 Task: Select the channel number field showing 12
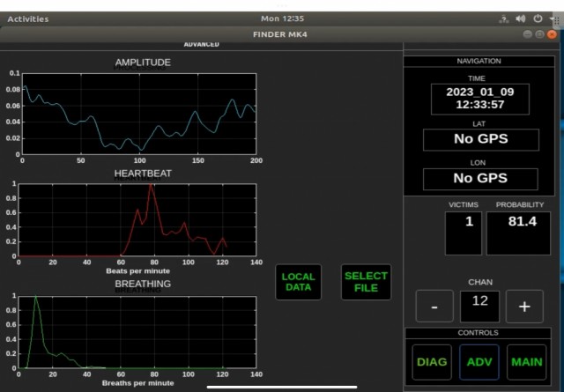(x=479, y=307)
